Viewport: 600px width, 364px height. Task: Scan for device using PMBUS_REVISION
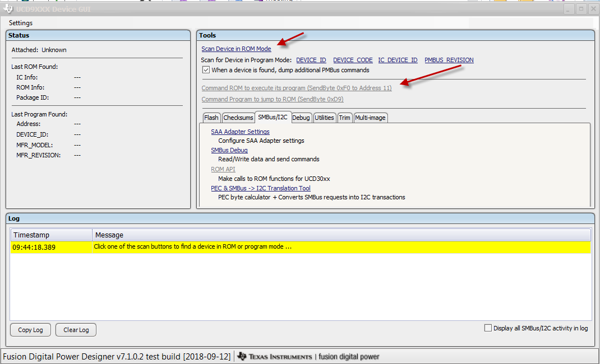pos(449,60)
